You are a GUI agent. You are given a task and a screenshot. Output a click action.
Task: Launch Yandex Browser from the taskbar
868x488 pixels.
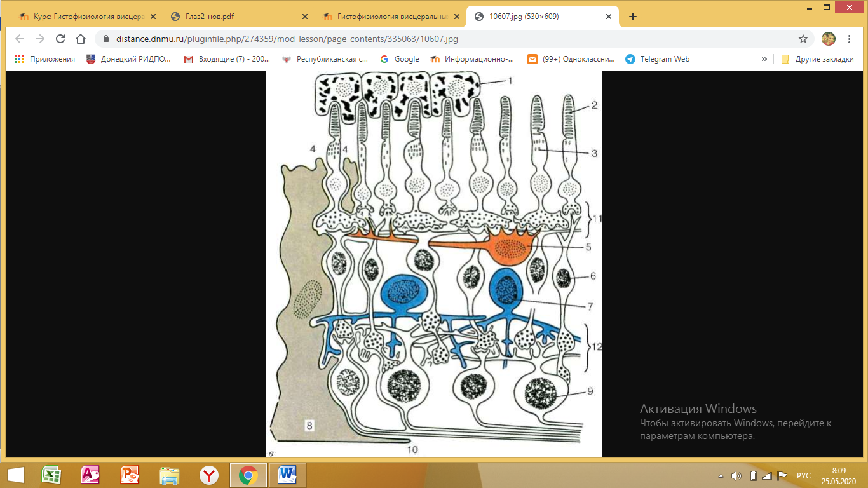pyautogui.click(x=208, y=475)
